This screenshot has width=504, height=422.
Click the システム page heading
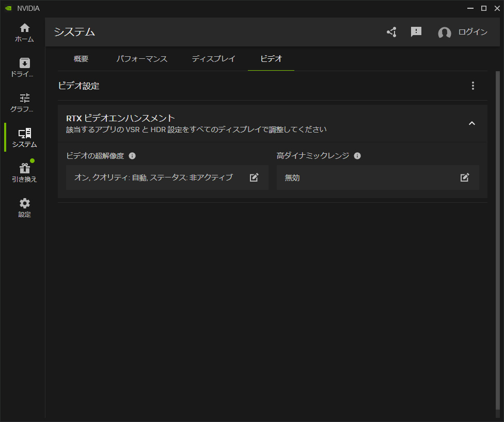[x=74, y=32]
